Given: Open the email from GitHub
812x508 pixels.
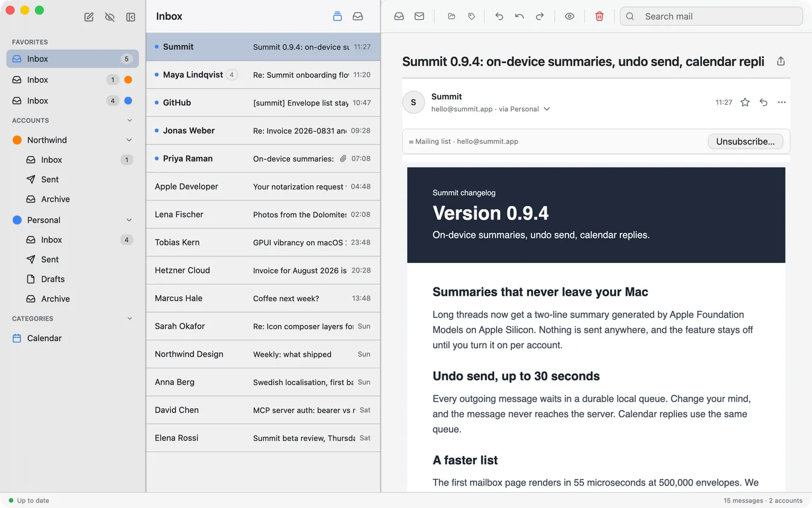Looking at the screenshot, I should click(263, 103).
